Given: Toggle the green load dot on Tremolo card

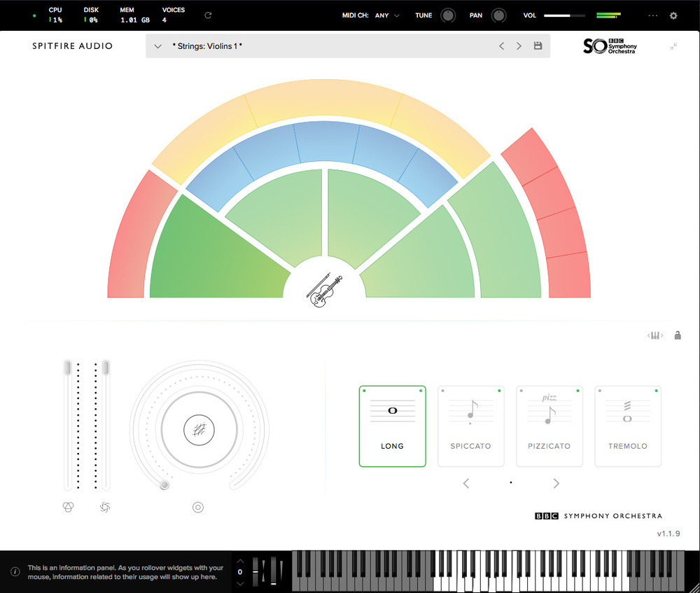Looking at the screenshot, I should [x=657, y=391].
